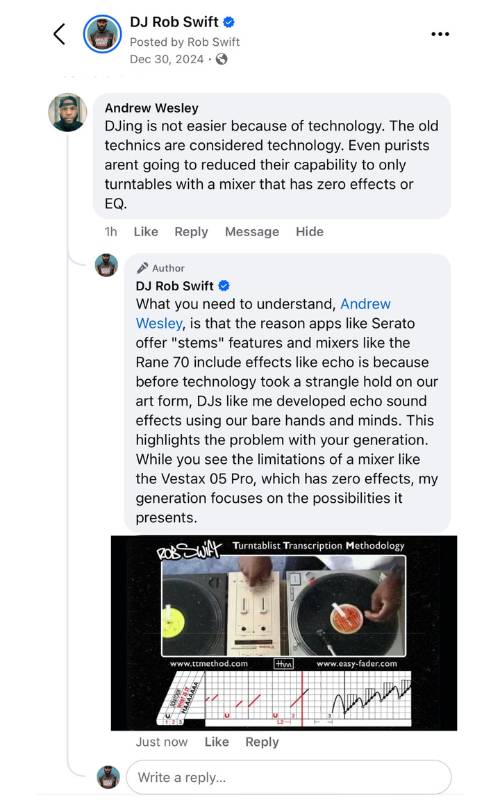The height and width of the screenshot is (800, 500).
Task: Open the DJ Rob Swift page name
Action: (x=174, y=22)
